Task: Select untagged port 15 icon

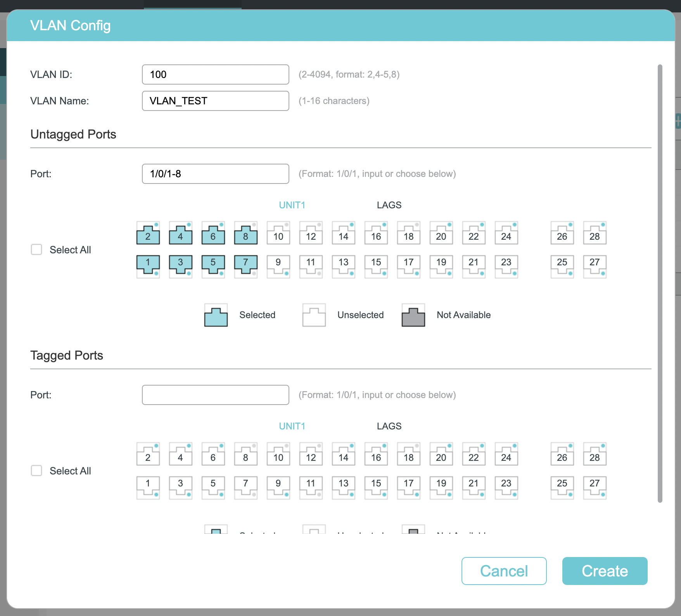Action: click(x=376, y=266)
